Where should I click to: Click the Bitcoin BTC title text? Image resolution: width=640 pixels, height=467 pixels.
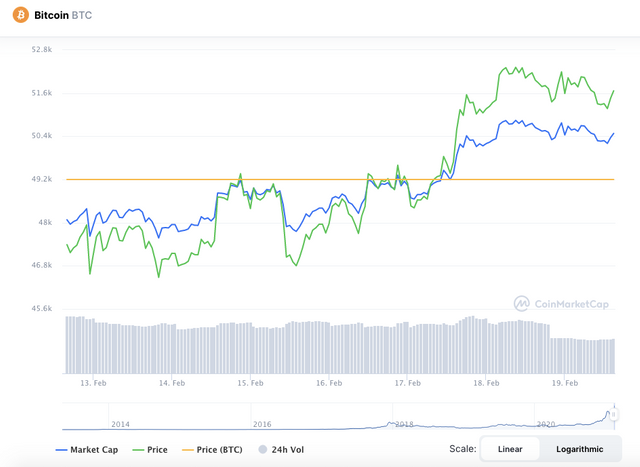click(x=63, y=15)
